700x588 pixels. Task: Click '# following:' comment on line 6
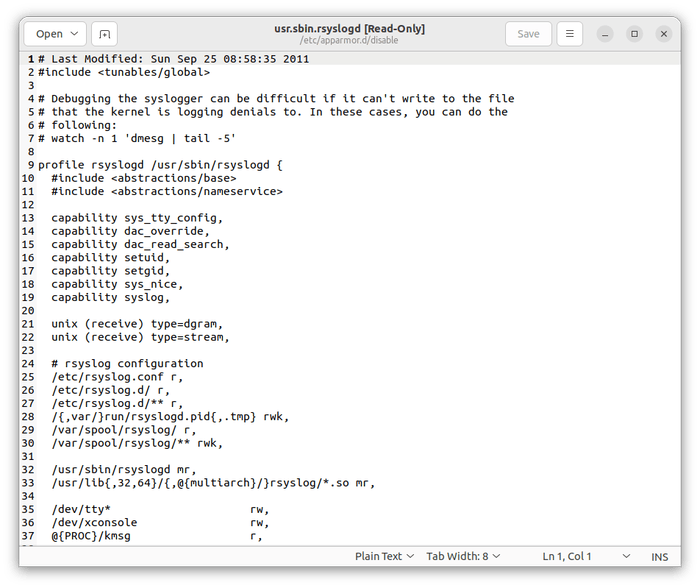point(77,125)
